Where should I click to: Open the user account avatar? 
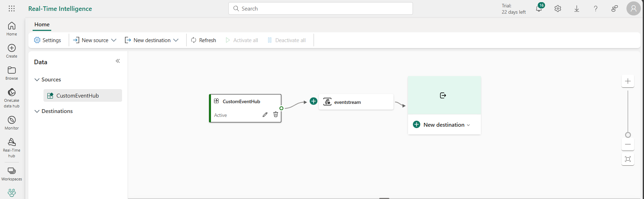(633, 8)
